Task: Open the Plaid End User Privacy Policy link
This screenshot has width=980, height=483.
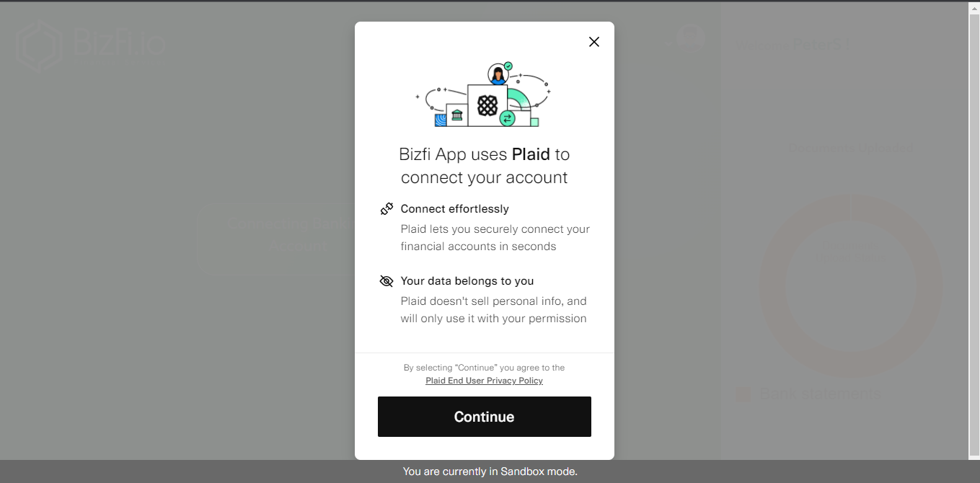Action: tap(485, 381)
